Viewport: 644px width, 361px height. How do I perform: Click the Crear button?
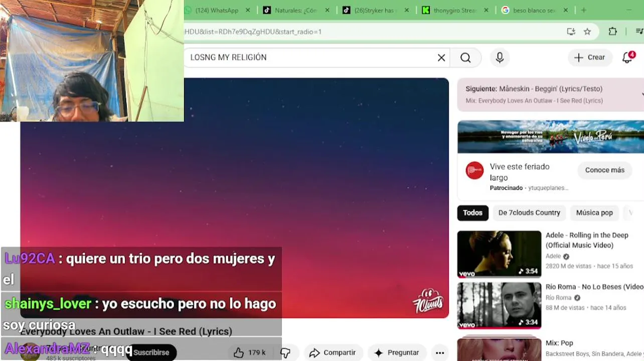point(590,57)
